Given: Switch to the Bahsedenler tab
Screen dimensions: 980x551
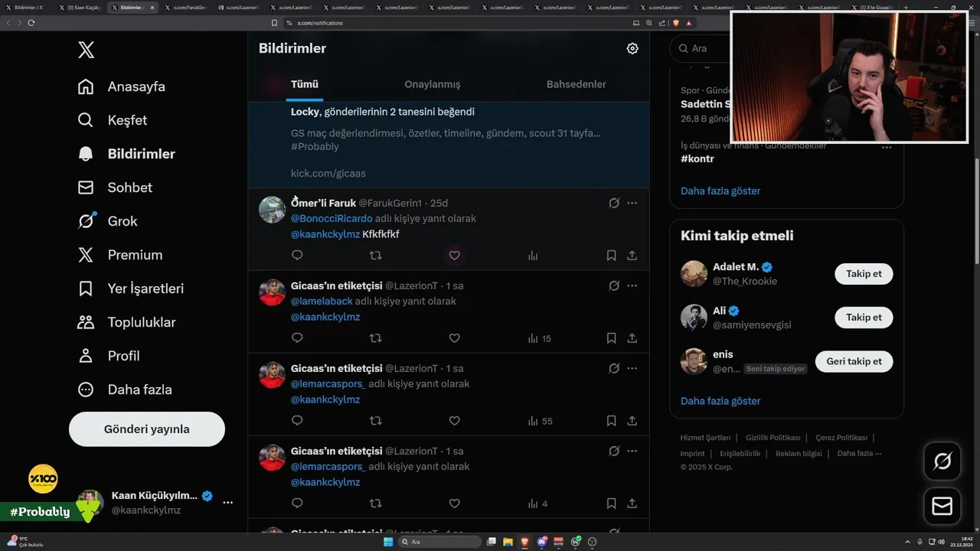Looking at the screenshot, I should click(576, 84).
